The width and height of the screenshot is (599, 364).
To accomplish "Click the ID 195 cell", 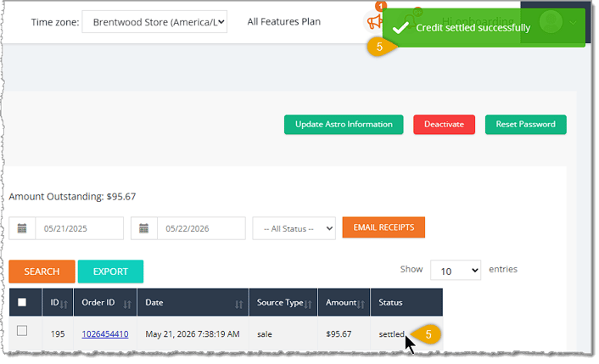I will (58, 334).
